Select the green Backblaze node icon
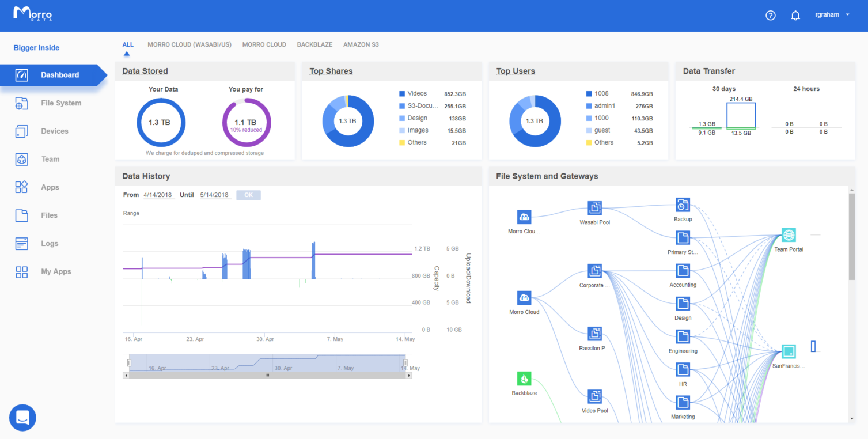This screenshot has height=439, width=868. coord(524,379)
